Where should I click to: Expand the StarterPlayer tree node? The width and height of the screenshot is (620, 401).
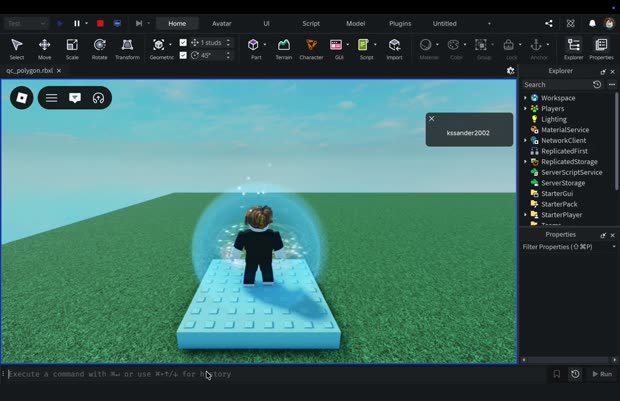coord(525,215)
